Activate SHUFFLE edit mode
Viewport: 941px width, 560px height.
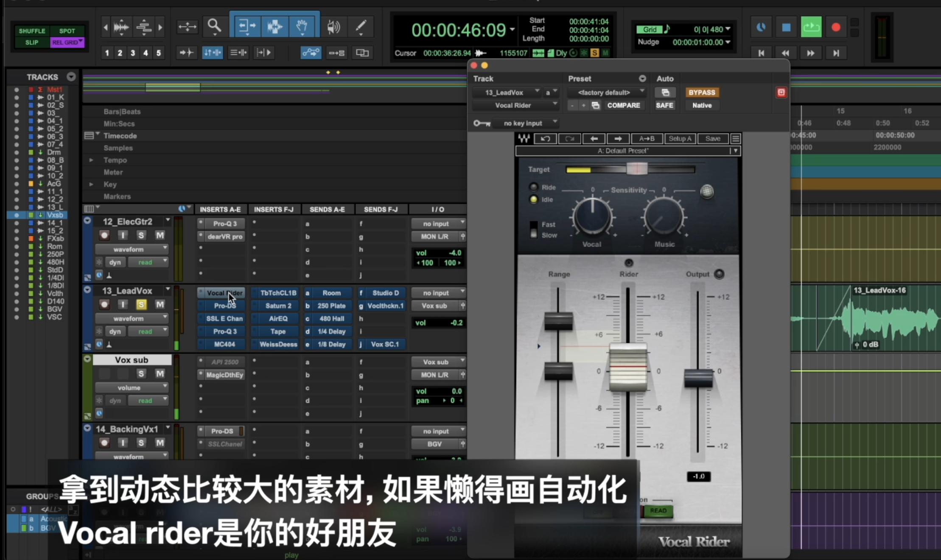32,31
